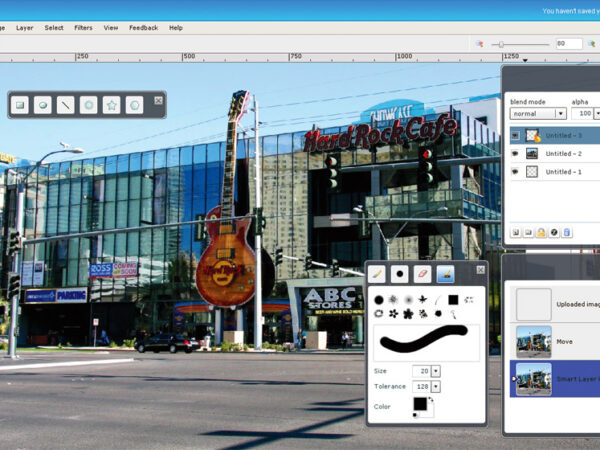Click the black foreground color swatch
Image resolution: width=600 pixels, height=450 pixels.
pyautogui.click(x=420, y=403)
